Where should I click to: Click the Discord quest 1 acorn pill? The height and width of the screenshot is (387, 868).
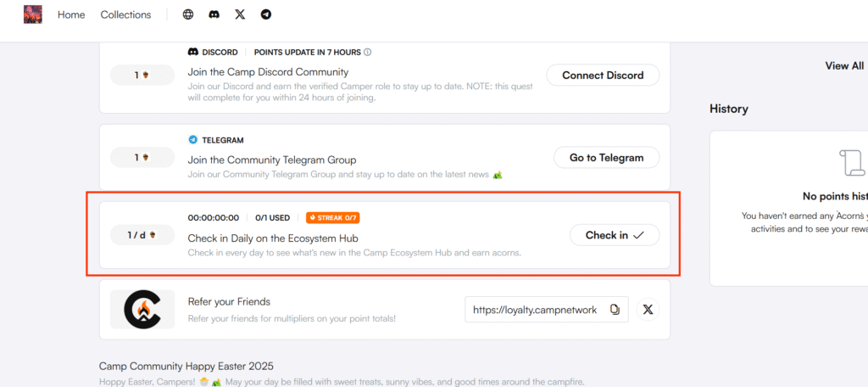142,75
